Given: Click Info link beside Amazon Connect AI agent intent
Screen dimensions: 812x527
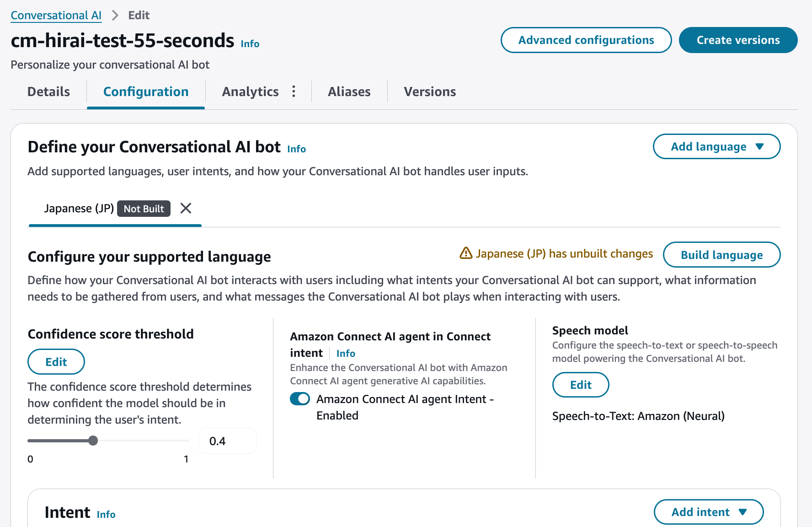Looking at the screenshot, I should [x=346, y=354].
